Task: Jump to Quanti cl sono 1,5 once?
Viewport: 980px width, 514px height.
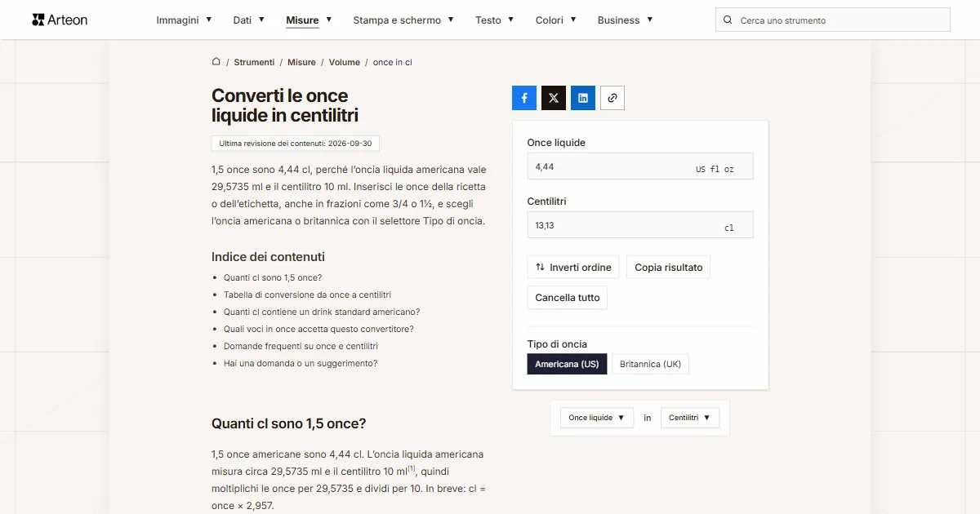Action: 273,277
